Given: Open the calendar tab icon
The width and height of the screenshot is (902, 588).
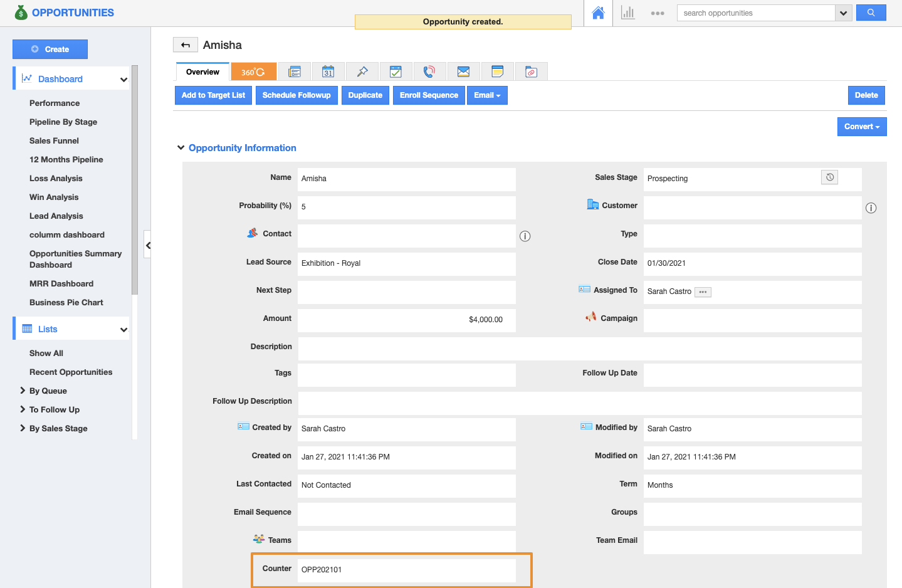Looking at the screenshot, I should tap(328, 72).
